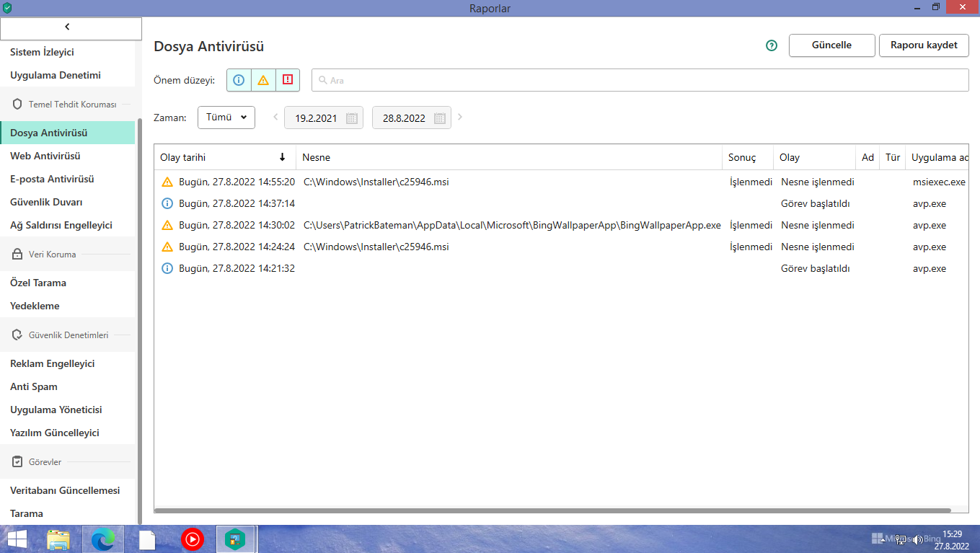Switch to the Kaspersky taskbar icon
980x553 pixels.
pos(236,539)
